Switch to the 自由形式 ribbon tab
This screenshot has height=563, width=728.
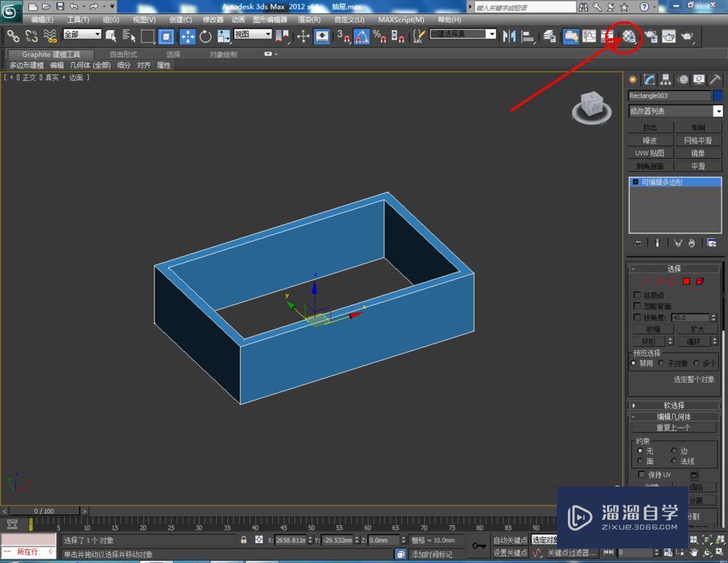click(x=125, y=53)
